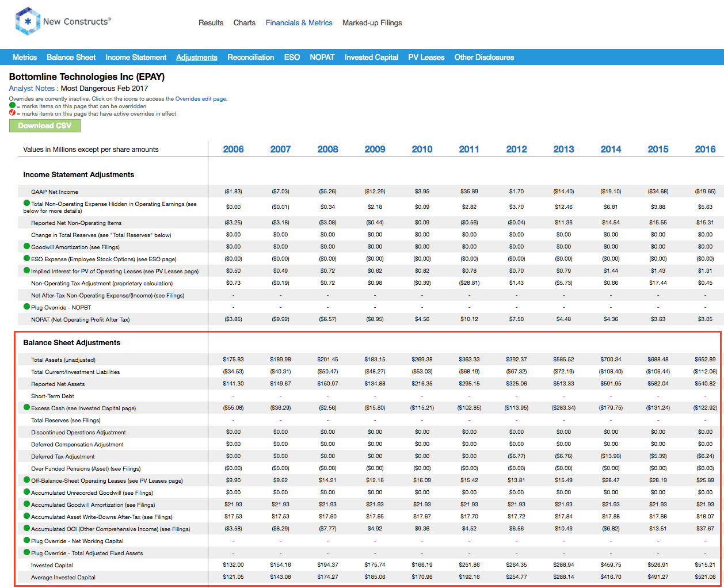The image size is (724, 588).
Task: Select the 'Short-Term Debt' row label
Action: 53,396
